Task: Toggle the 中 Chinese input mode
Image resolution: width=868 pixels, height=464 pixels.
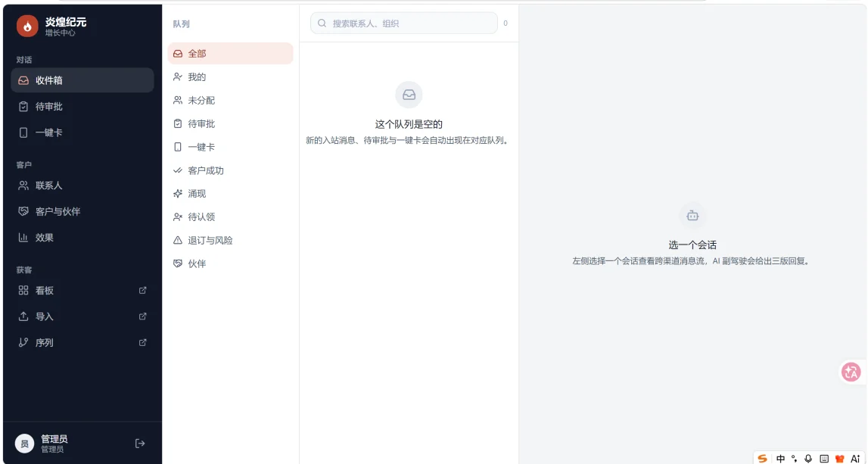Action: point(780,459)
